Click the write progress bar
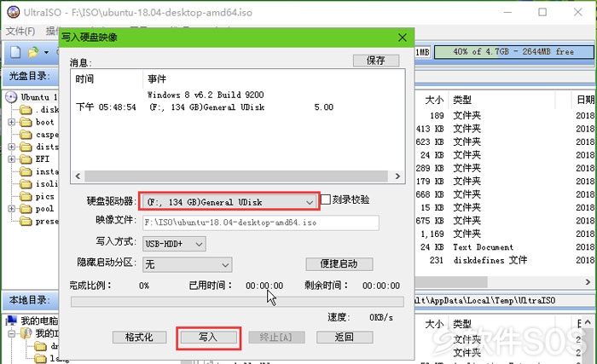Screen dimensions: 597x364 (x=237, y=302)
